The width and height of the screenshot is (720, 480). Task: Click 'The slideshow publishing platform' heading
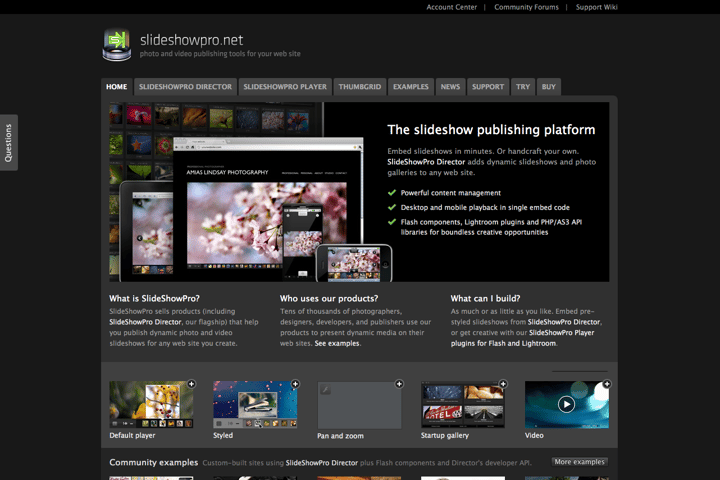coord(491,130)
